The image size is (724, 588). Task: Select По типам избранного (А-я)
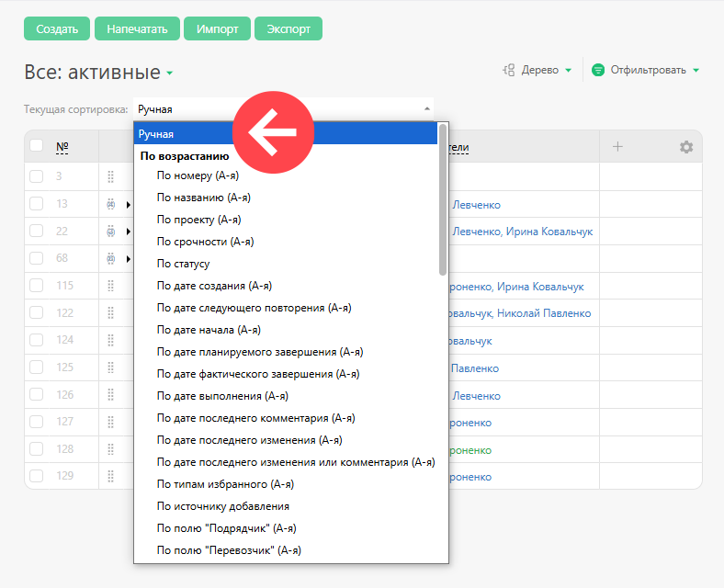pos(225,484)
